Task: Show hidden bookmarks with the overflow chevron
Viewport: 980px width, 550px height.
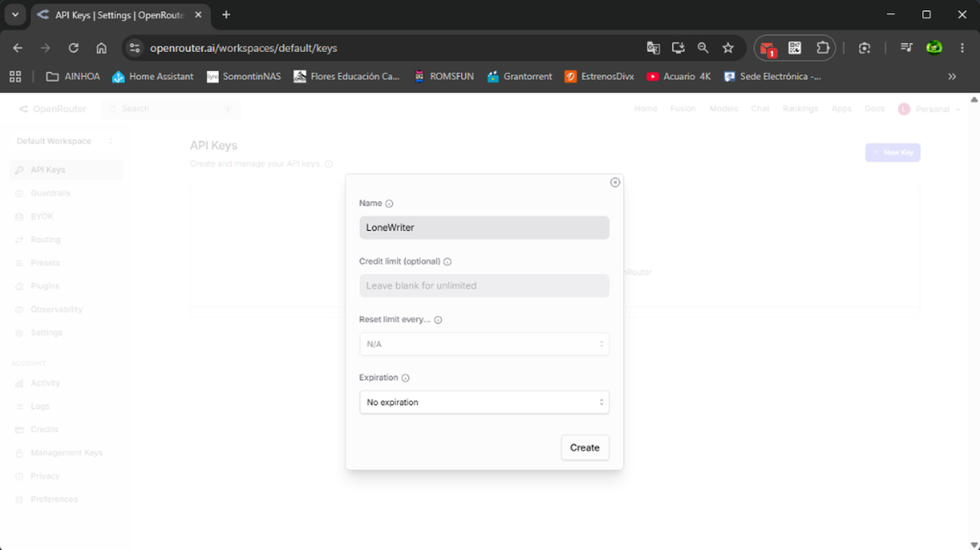Action: (952, 77)
